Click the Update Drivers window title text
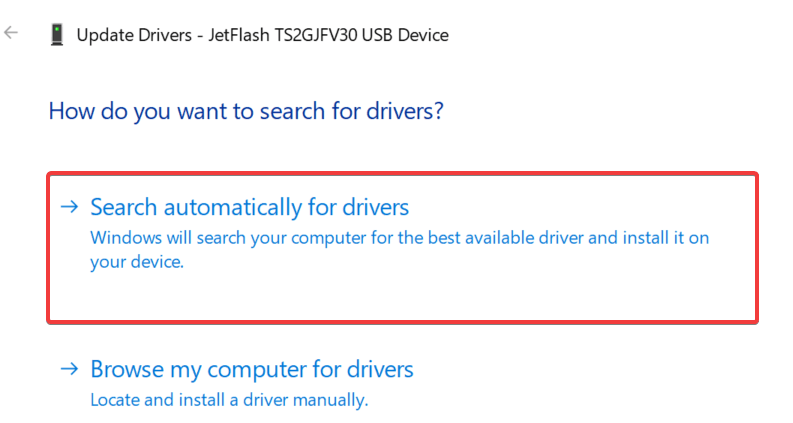 pyautogui.click(x=262, y=35)
